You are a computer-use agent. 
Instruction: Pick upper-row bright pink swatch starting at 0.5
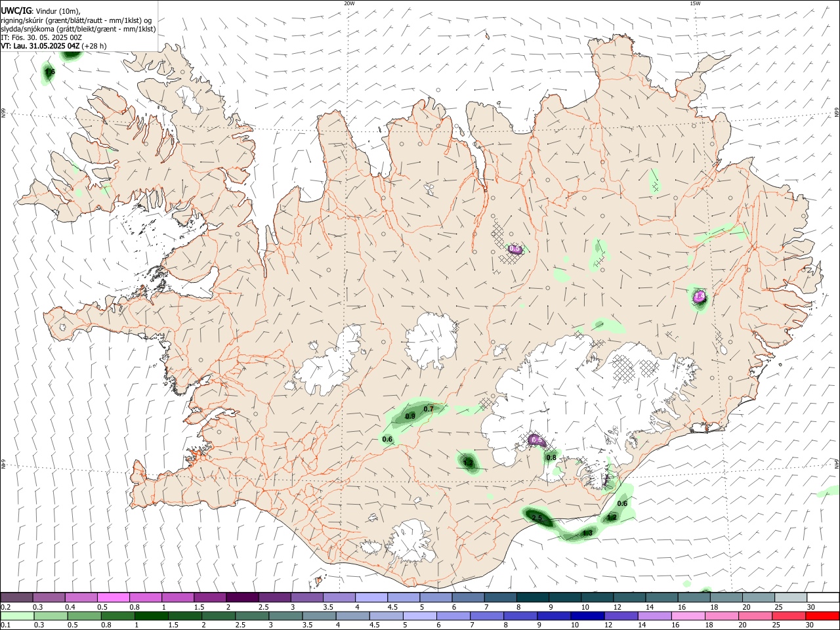point(113,598)
